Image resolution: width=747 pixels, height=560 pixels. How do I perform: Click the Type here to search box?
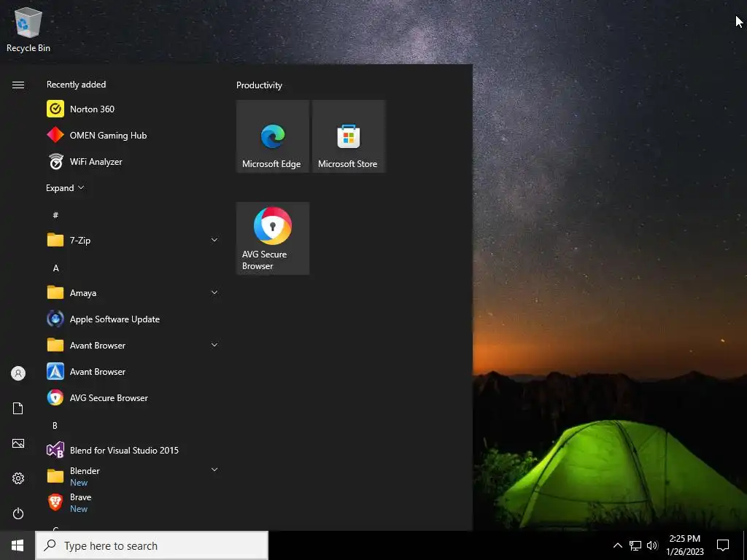pos(152,545)
